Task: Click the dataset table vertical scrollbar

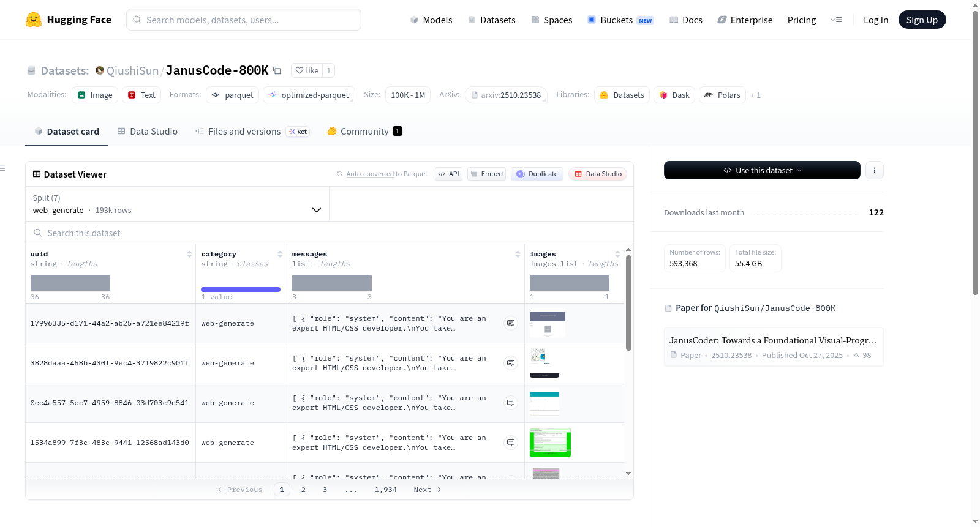Action: (x=628, y=303)
